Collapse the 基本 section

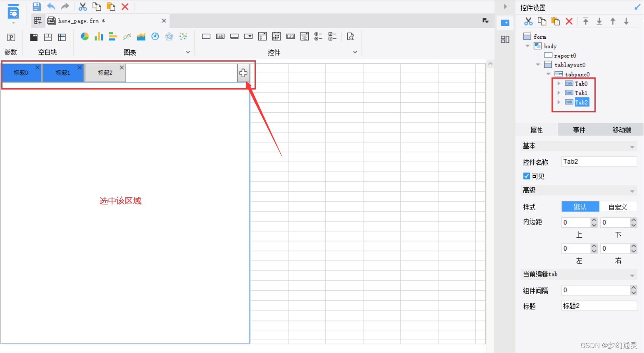[632, 147]
